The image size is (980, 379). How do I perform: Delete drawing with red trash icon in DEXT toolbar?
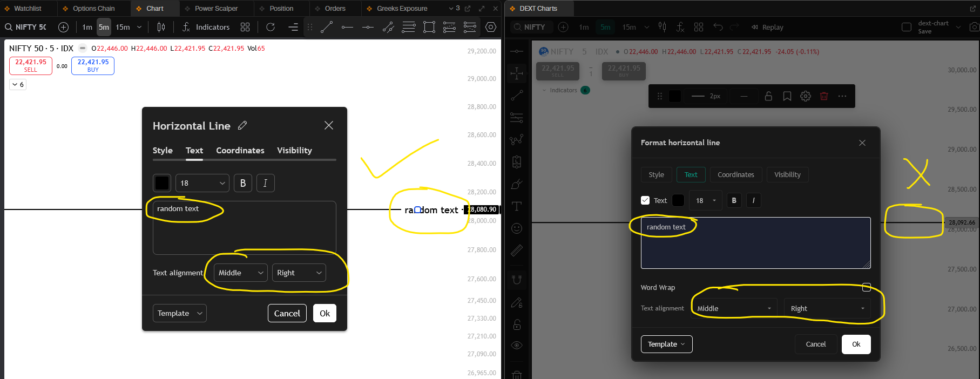(824, 96)
